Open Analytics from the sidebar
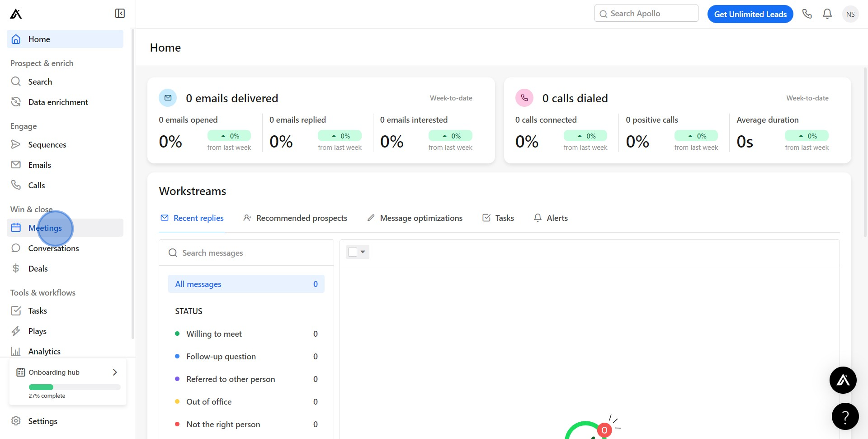The image size is (868, 439). pos(65,351)
